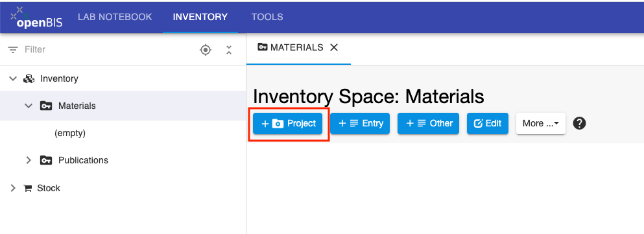Collapse the Inventory tree node
The height and width of the screenshot is (234, 644).
point(13,78)
